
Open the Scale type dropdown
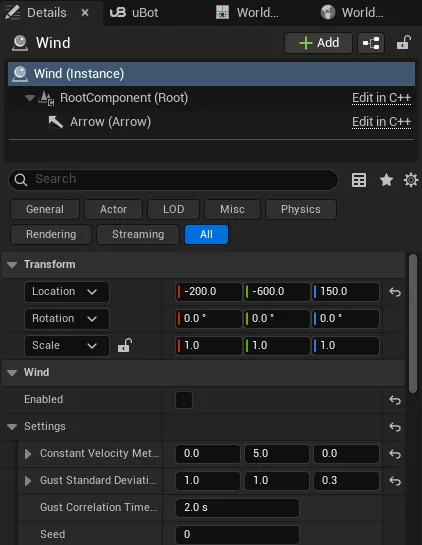(67, 345)
